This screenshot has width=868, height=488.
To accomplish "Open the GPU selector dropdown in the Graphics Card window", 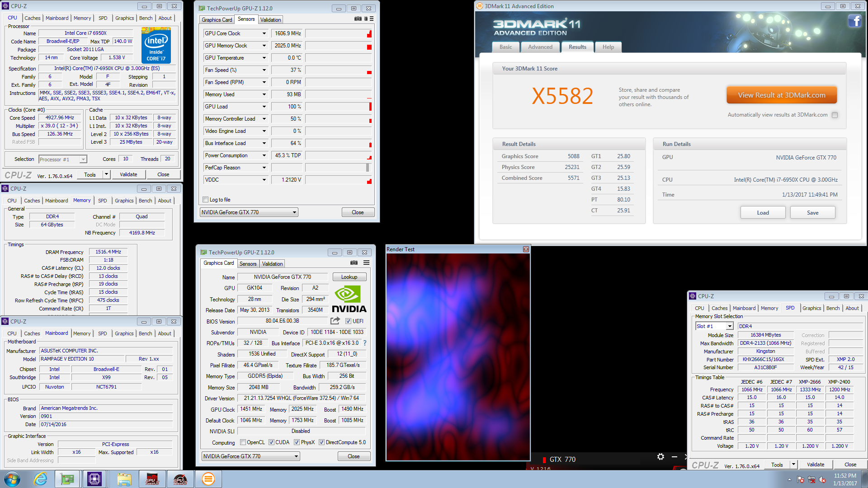I will point(251,456).
